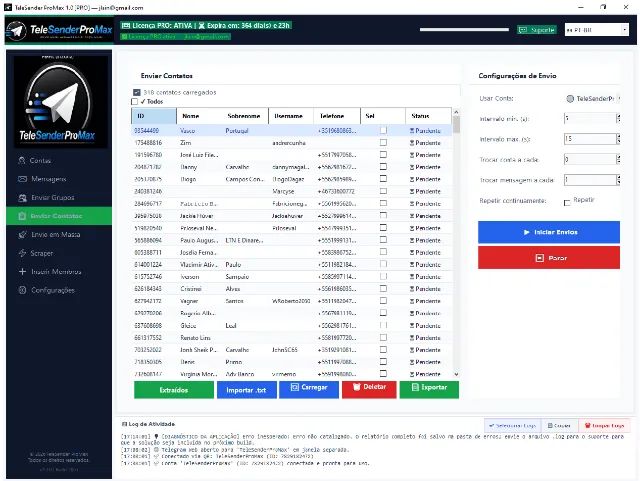Toggle the Todos select-all checkbox
Image resolution: width=640 pixels, height=481 pixels.
click(x=135, y=101)
